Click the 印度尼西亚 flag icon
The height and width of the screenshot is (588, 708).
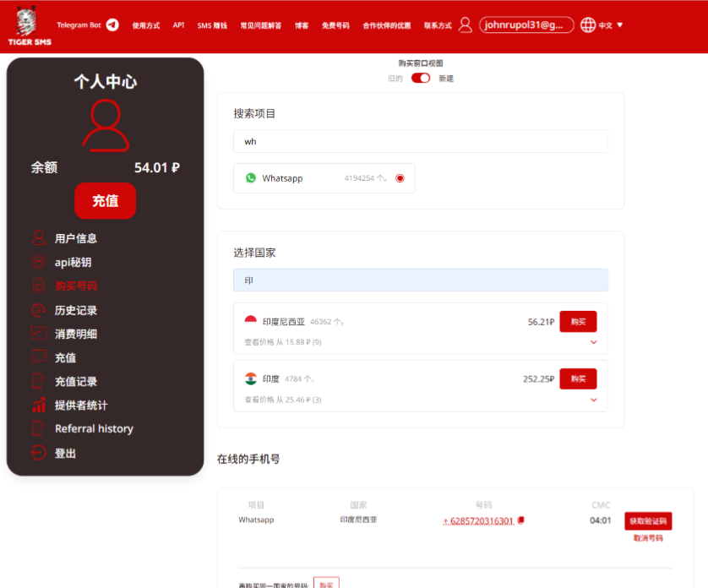251,321
